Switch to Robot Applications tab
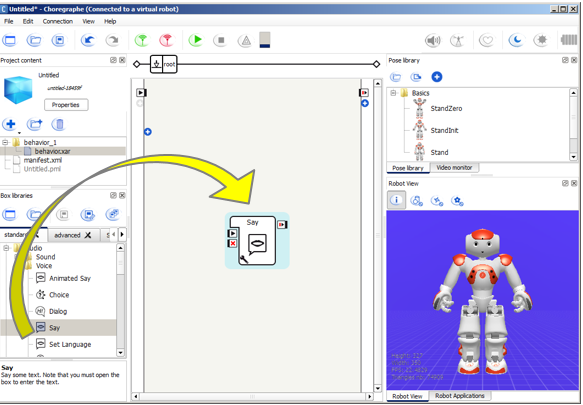The width and height of the screenshot is (583, 405). 460,396
